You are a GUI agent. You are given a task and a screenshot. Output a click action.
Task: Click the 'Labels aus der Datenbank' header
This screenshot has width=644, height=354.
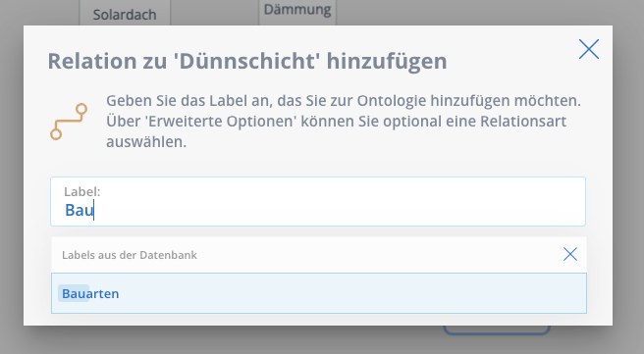tap(130, 255)
